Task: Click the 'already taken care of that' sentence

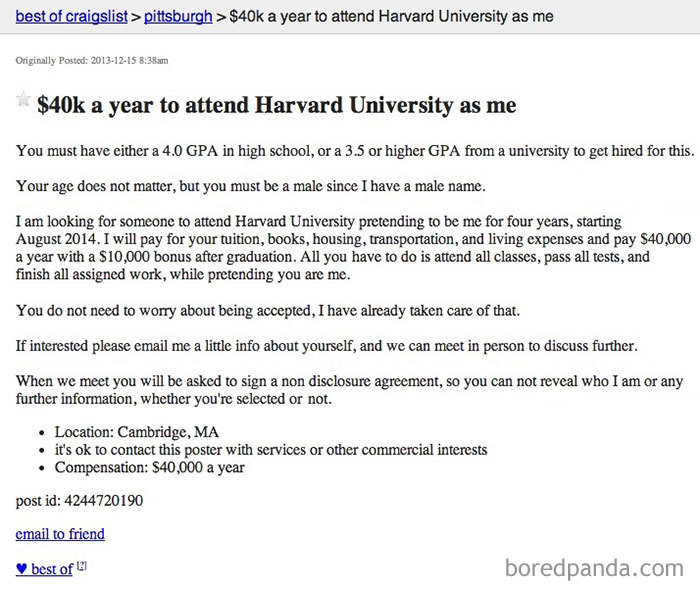Action: pyautogui.click(x=268, y=310)
